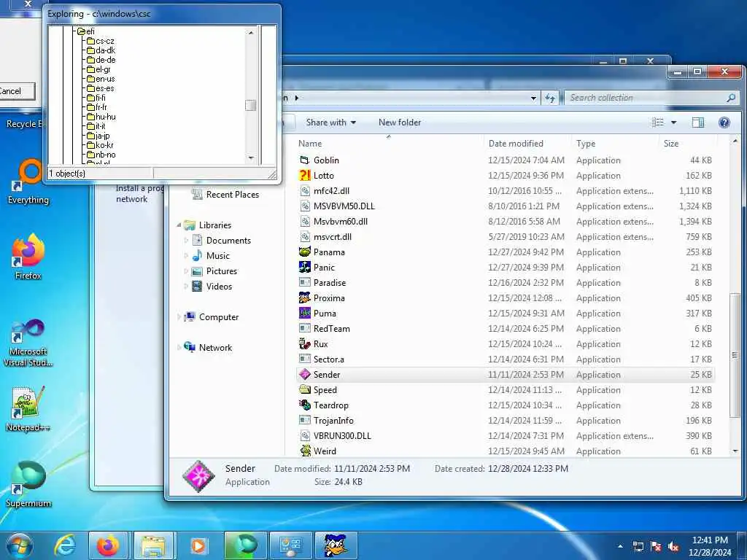The width and height of the screenshot is (747, 560).
Task: Select the Lotto application icon
Action: 304,175
